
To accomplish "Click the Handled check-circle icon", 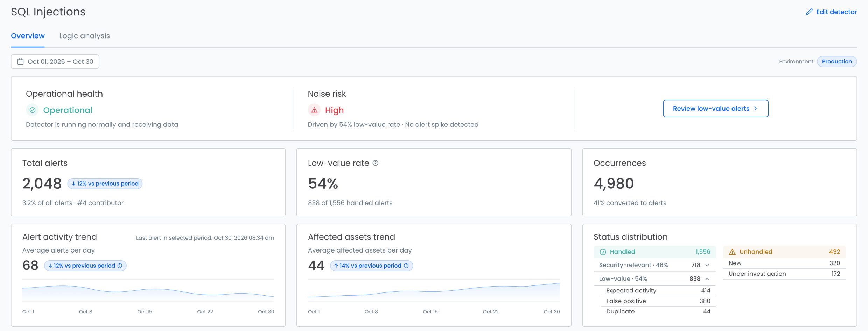I will (x=603, y=252).
